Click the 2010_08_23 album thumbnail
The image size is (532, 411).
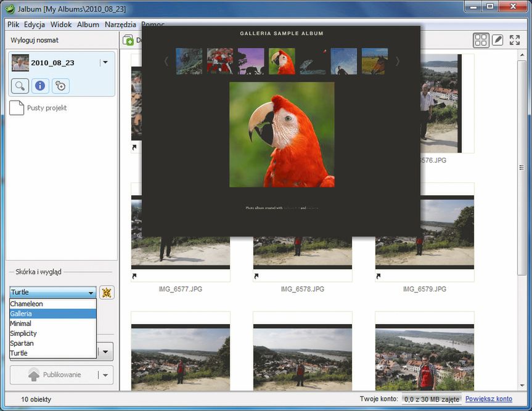[20, 62]
